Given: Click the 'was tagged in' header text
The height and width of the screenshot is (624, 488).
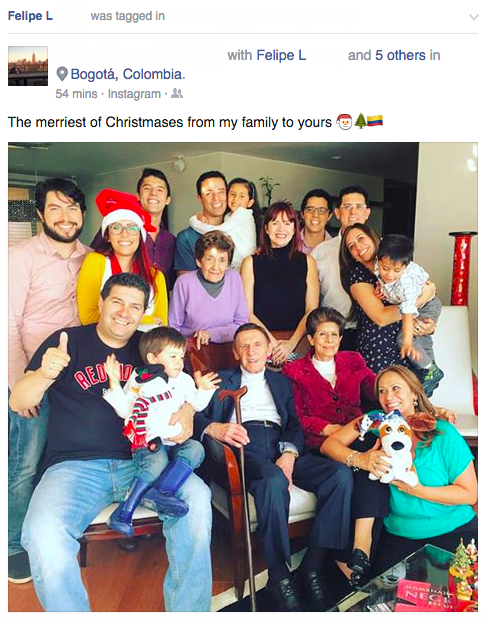Looking at the screenshot, I should pos(127,16).
